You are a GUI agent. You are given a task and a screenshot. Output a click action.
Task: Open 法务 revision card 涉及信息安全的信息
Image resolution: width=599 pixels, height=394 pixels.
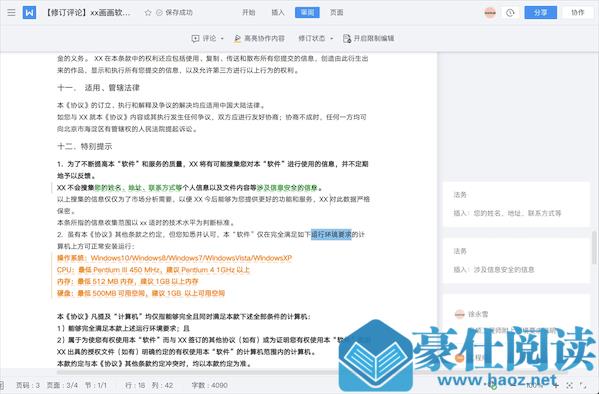point(516,261)
